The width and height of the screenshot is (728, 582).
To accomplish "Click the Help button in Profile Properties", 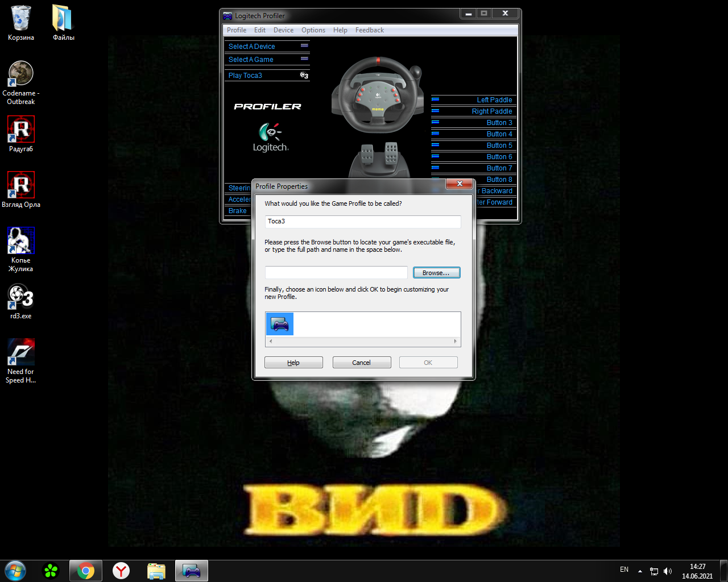I will point(293,363).
